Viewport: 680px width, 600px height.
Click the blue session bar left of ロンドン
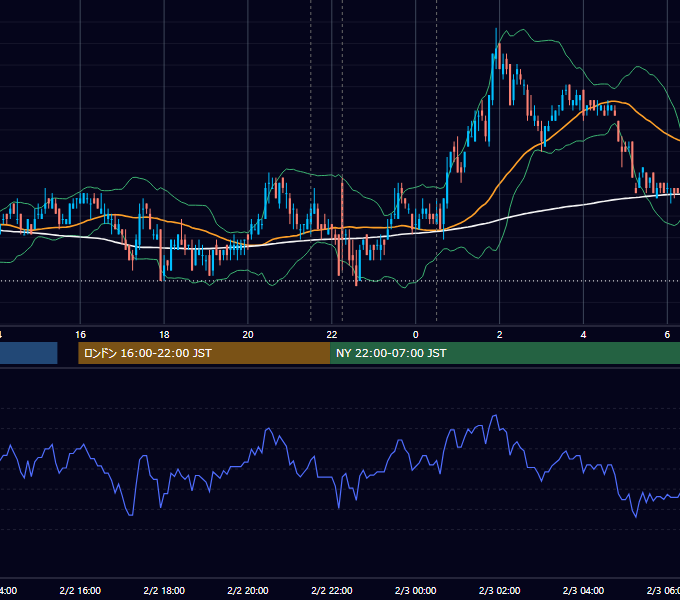tap(29, 353)
